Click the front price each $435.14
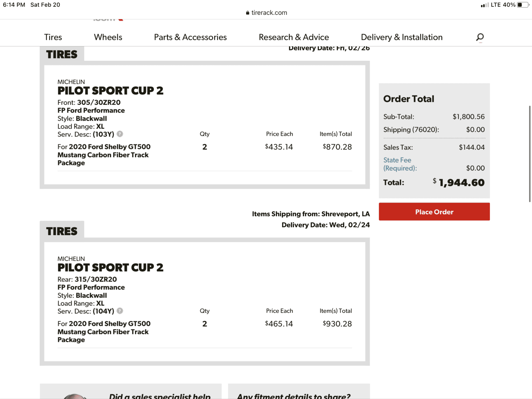Image resolution: width=532 pixels, height=399 pixels. (x=279, y=147)
